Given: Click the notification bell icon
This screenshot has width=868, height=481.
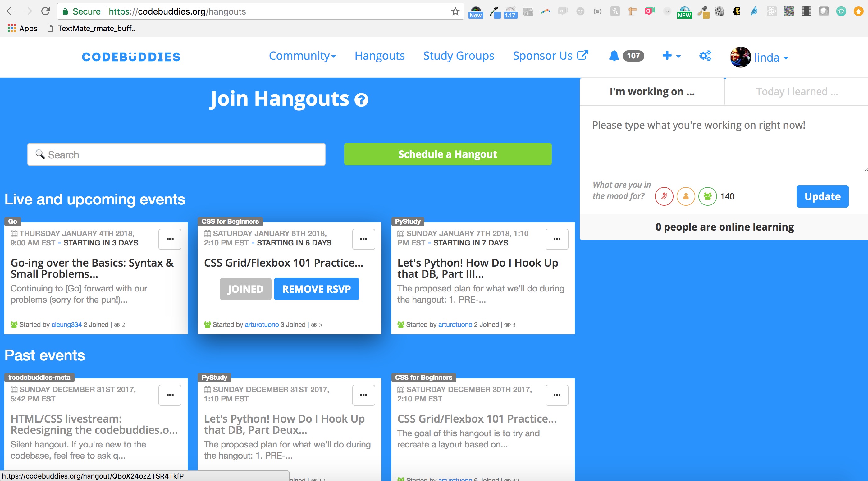Looking at the screenshot, I should pos(614,56).
